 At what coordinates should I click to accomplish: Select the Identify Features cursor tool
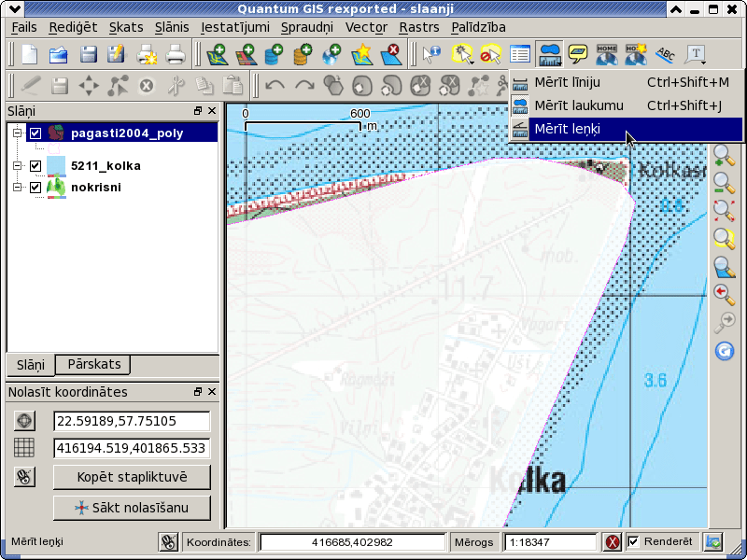[431, 54]
